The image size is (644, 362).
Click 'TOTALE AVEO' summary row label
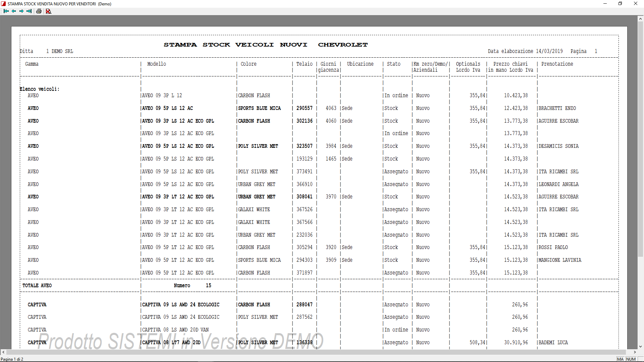pyautogui.click(x=37, y=286)
